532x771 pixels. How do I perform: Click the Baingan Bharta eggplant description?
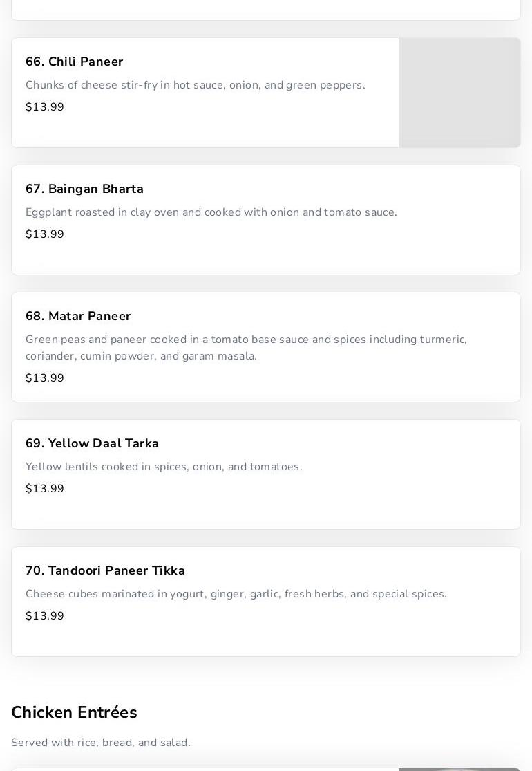pyautogui.click(x=211, y=212)
